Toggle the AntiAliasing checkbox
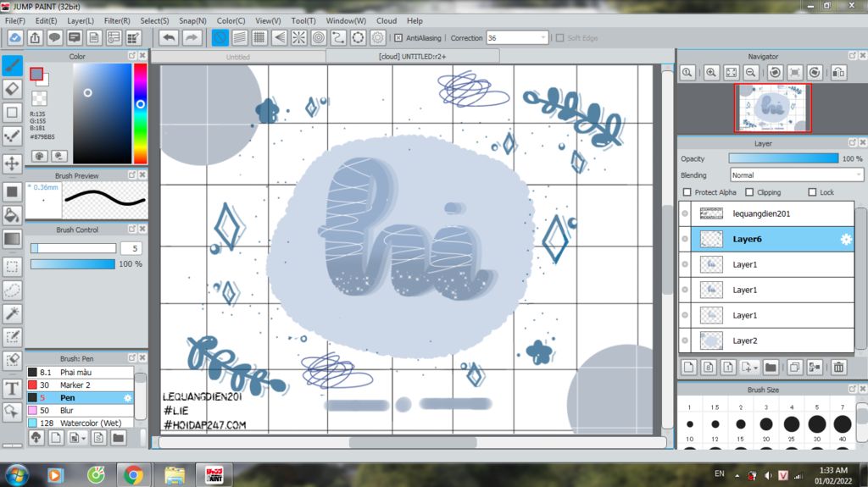 398,37
